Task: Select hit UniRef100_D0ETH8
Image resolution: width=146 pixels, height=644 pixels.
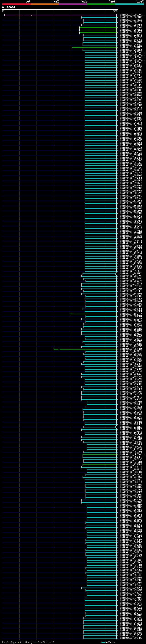Action: coord(131,17)
